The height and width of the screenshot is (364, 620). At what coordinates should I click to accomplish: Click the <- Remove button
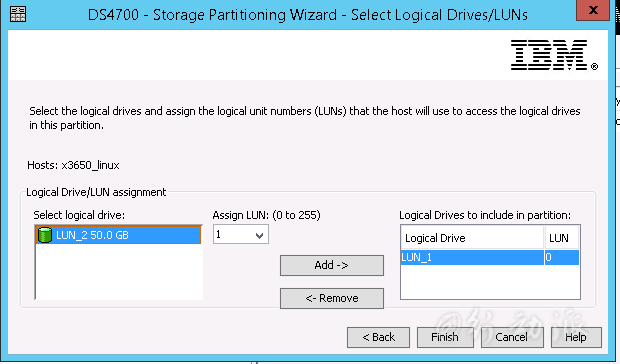[332, 298]
